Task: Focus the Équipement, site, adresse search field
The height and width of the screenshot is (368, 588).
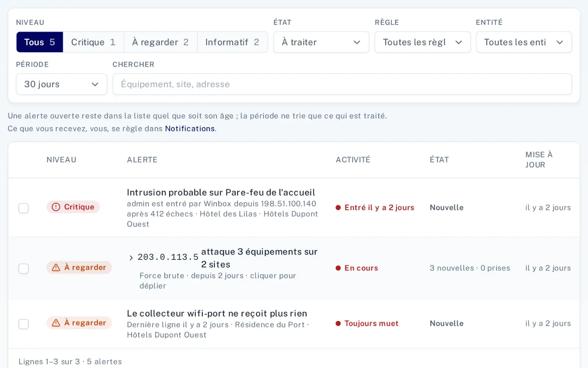Action: [x=342, y=84]
